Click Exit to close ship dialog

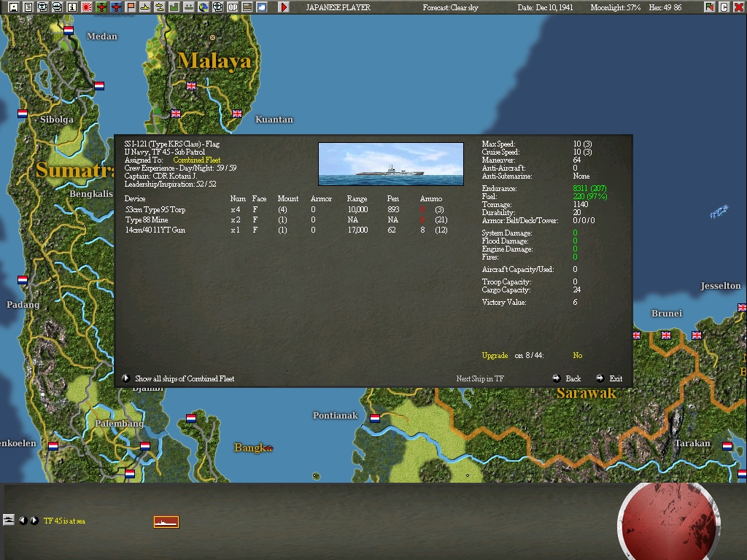point(610,378)
